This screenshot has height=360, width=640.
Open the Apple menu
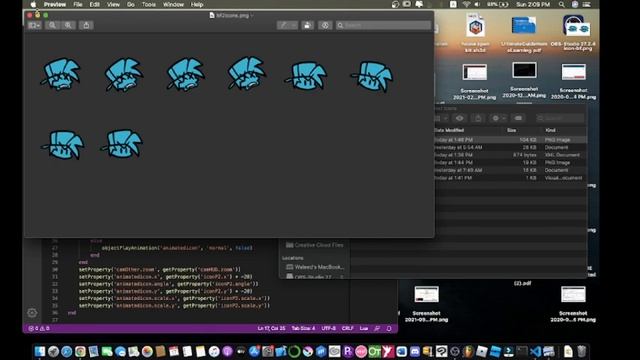point(33,4)
